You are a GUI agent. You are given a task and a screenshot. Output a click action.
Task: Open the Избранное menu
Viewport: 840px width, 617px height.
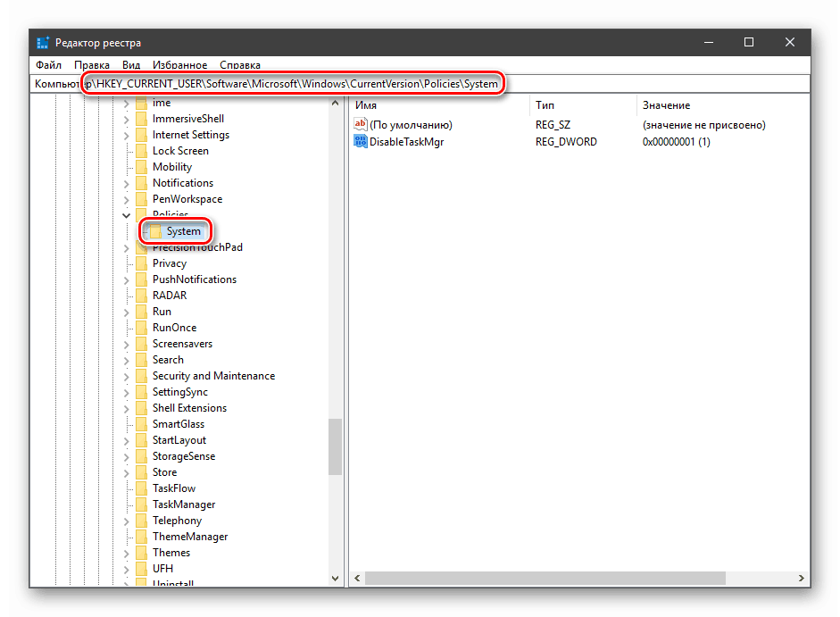pyautogui.click(x=179, y=65)
